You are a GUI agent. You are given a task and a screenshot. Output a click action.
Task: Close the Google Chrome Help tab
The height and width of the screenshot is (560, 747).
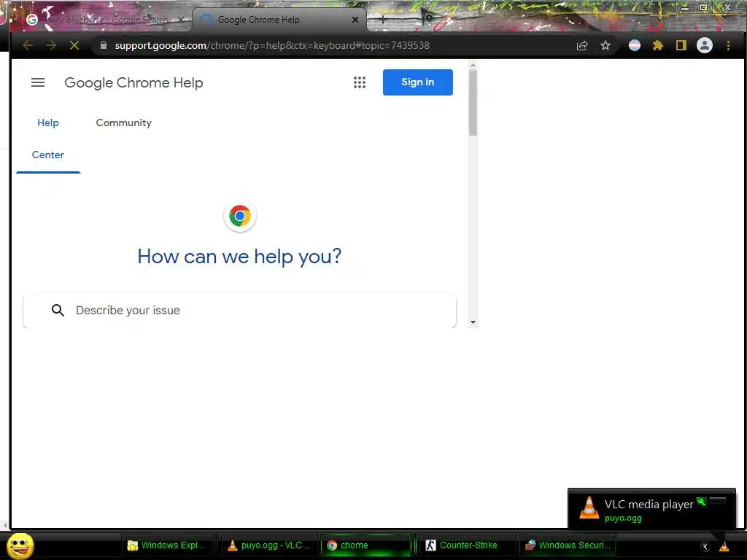coord(355,20)
